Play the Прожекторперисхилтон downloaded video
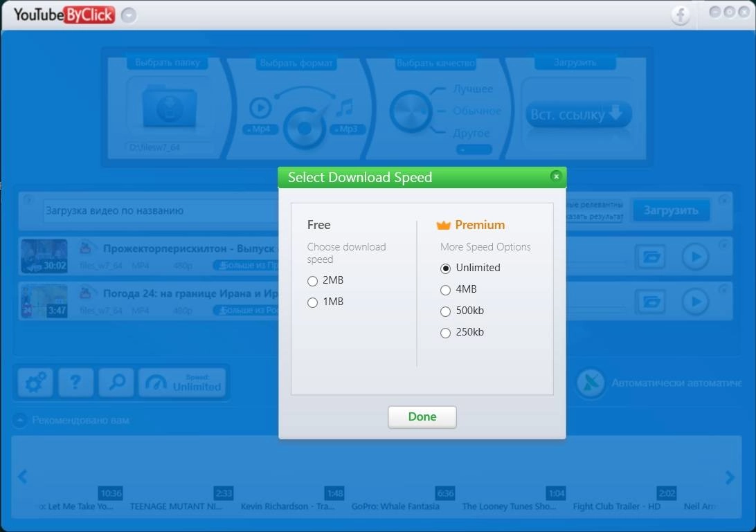 point(695,257)
